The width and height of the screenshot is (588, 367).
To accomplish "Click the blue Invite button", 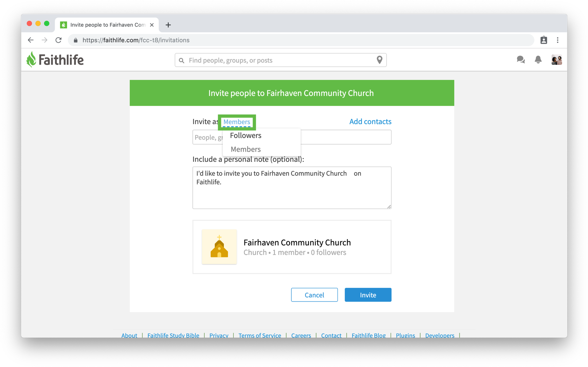I will (368, 295).
